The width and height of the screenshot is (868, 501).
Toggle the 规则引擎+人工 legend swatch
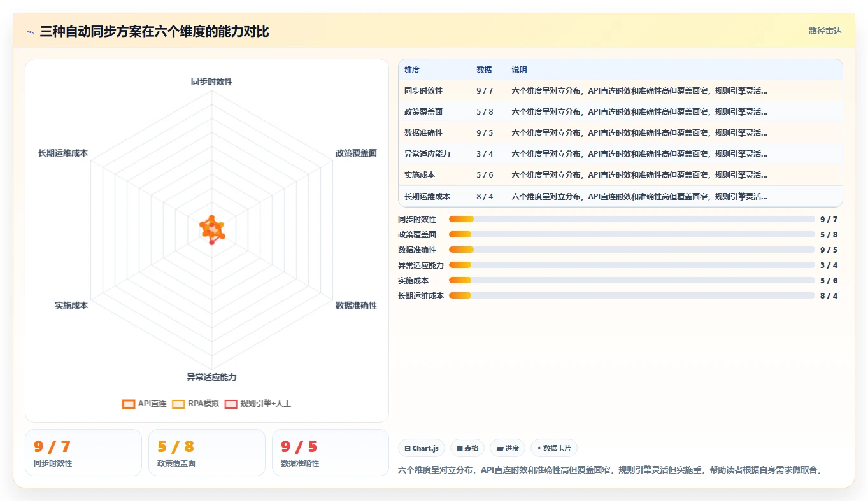point(231,404)
